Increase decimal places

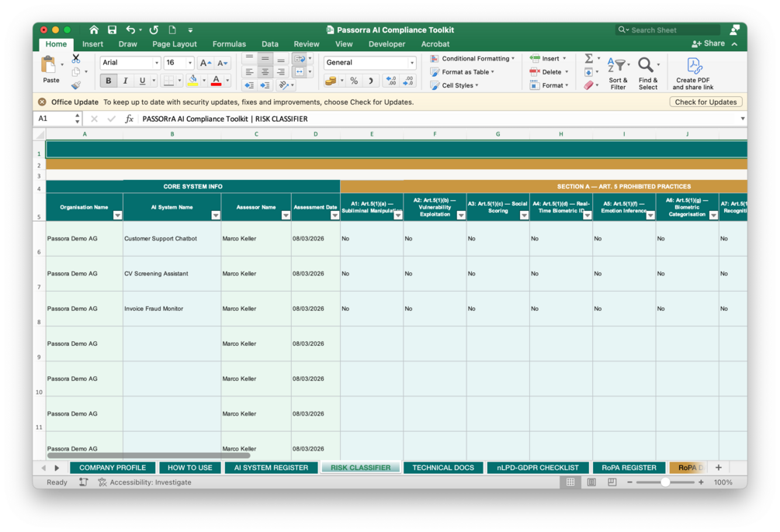click(x=391, y=81)
